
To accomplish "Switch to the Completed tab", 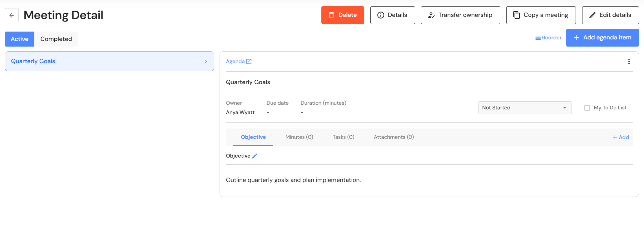I will pyautogui.click(x=56, y=39).
